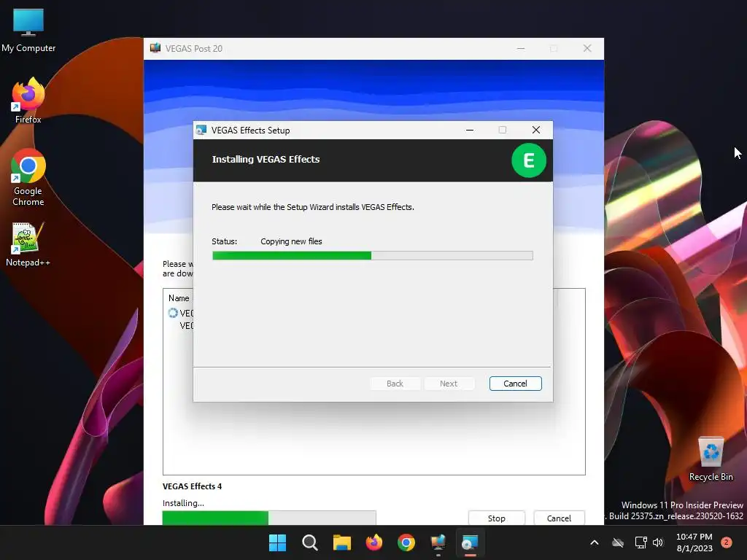This screenshot has width=747, height=560.
Task: Show hidden system tray icons
Action: click(x=594, y=542)
